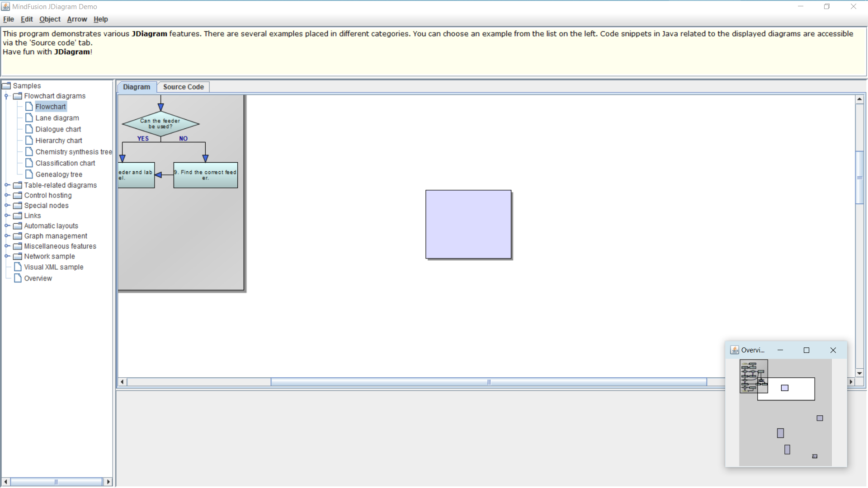This screenshot has width=868, height=488.
Task: Expand the Links folder node
Action: (x=7, y=216)
